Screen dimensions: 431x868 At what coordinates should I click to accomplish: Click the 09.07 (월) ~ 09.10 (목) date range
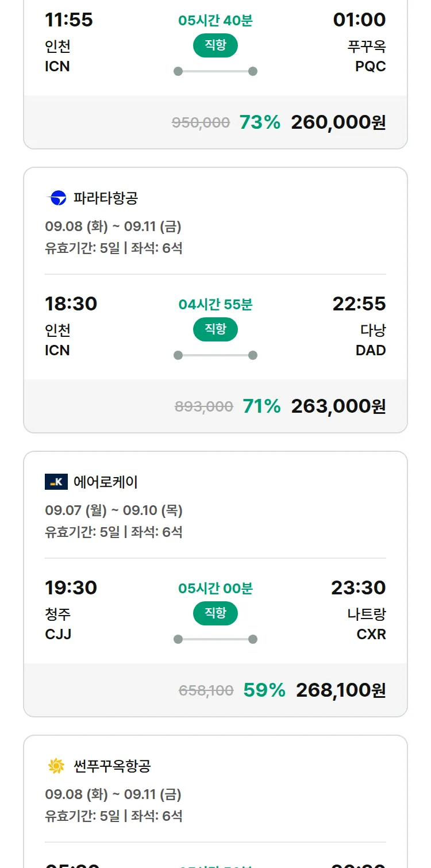point(114,510)
